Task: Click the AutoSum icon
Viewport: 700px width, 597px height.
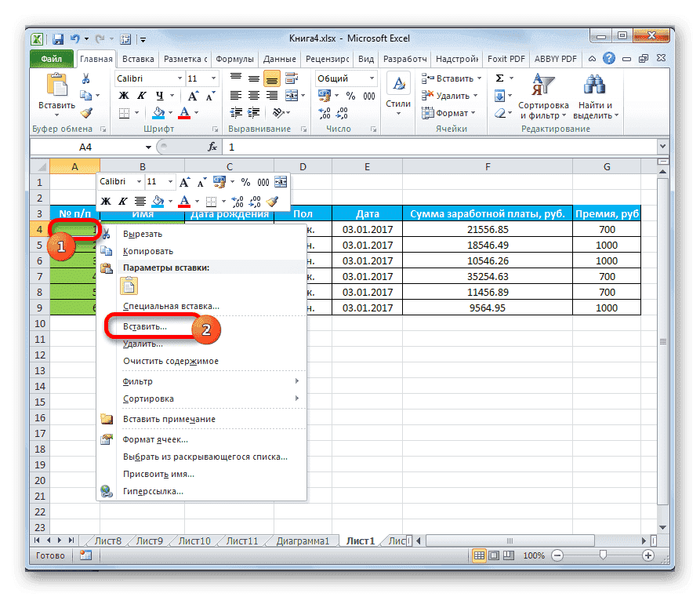Action: (499, 78)
